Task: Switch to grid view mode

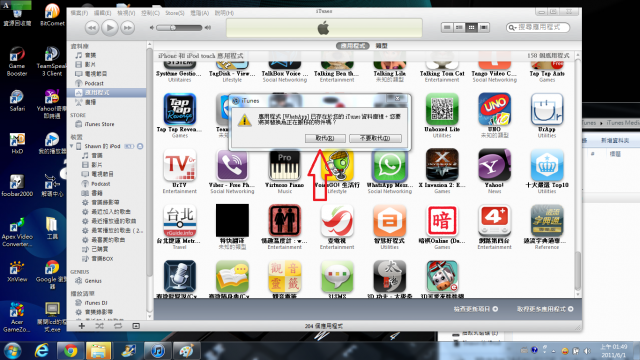Action: (x=471, y=27)
